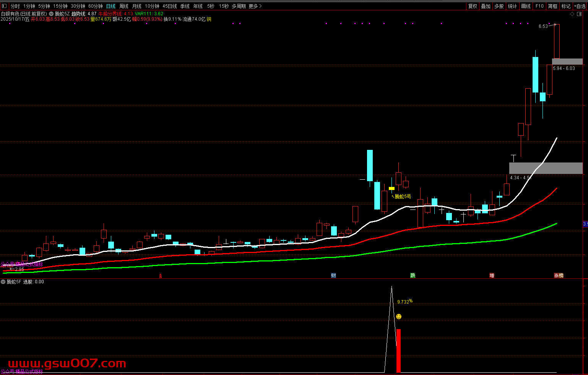Expand the 腾蛇5F sub-indicator dropdown

[x=3, y=282]
